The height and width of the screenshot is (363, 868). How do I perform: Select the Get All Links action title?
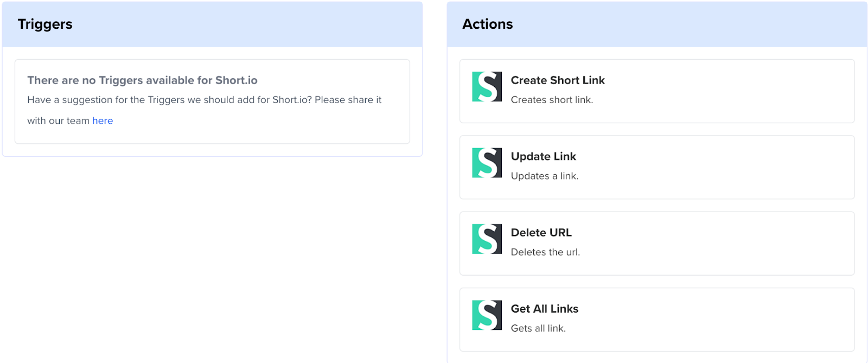[x=544, y=309]
